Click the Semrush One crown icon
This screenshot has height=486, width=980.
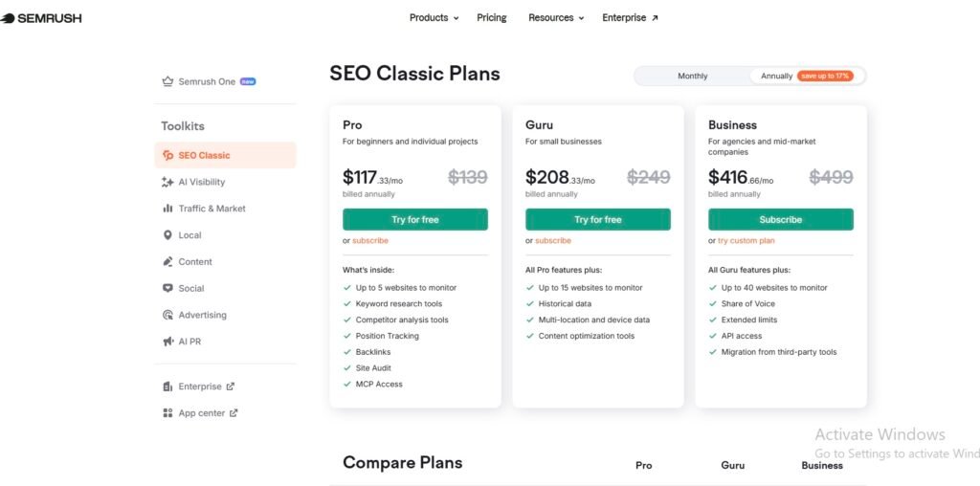(168, 82)
